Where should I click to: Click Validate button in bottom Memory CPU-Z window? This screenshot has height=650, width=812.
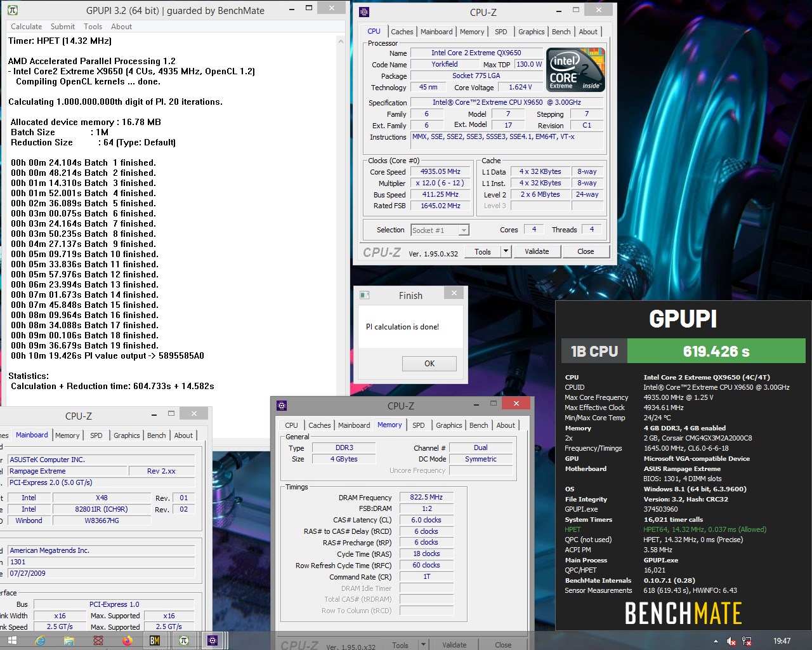[x=454, y=645]
